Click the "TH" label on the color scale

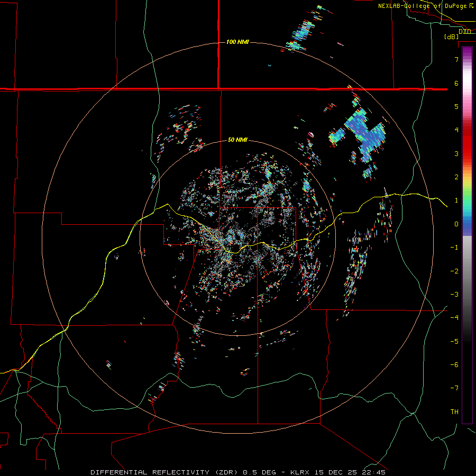pos(454,412)
